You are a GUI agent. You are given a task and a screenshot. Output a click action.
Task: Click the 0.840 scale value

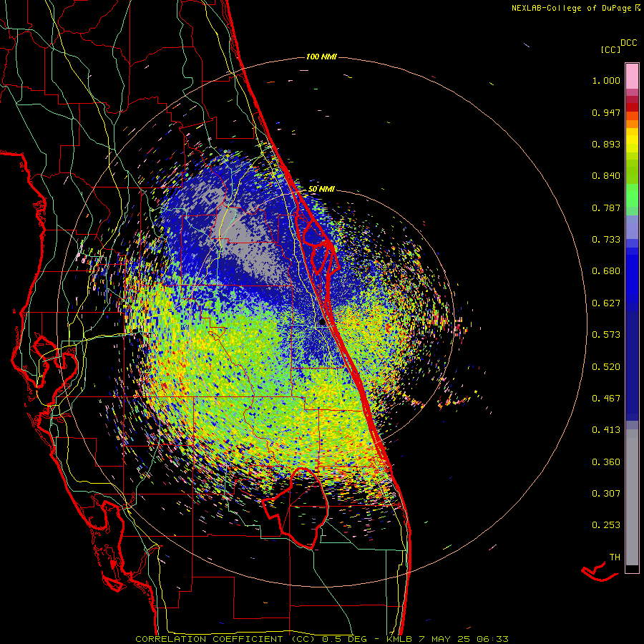pos(606,176)
